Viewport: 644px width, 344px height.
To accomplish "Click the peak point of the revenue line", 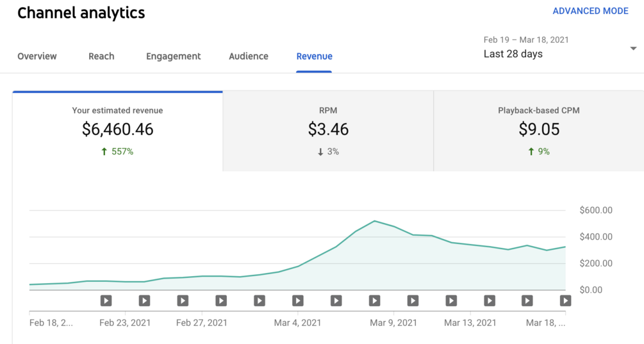I will pyautogui.click(x=374, y=221).
